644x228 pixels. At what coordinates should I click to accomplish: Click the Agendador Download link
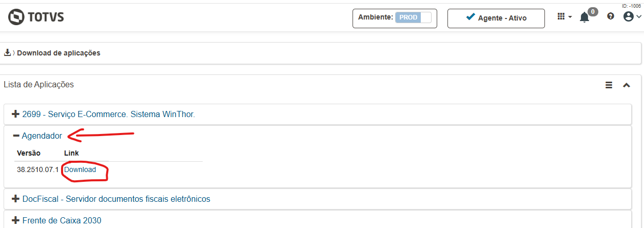(80, 169)
